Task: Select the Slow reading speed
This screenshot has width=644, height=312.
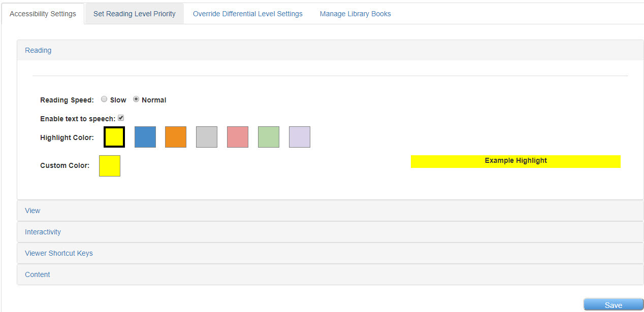Action: click(x=104, y=99)
